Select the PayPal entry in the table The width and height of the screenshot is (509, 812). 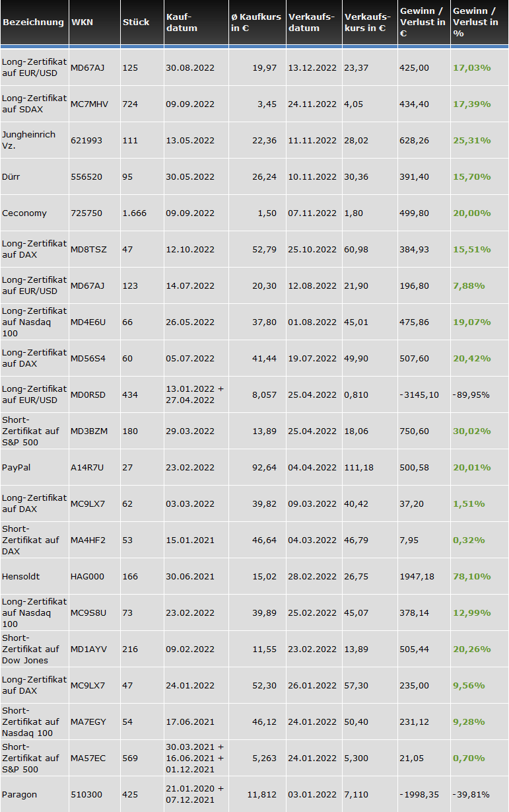(16, 468)
